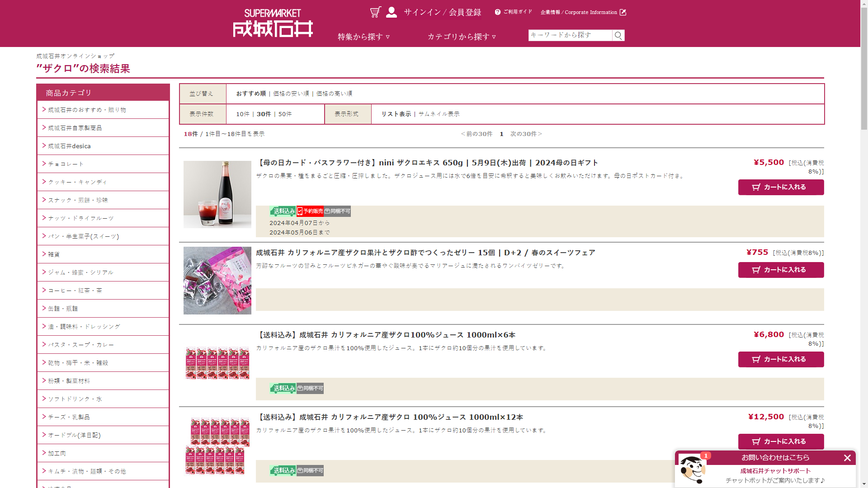Click the 成城石井 supermarket logo
The height and width of the screenshot is (488, 868).
[x=273, y=23]
